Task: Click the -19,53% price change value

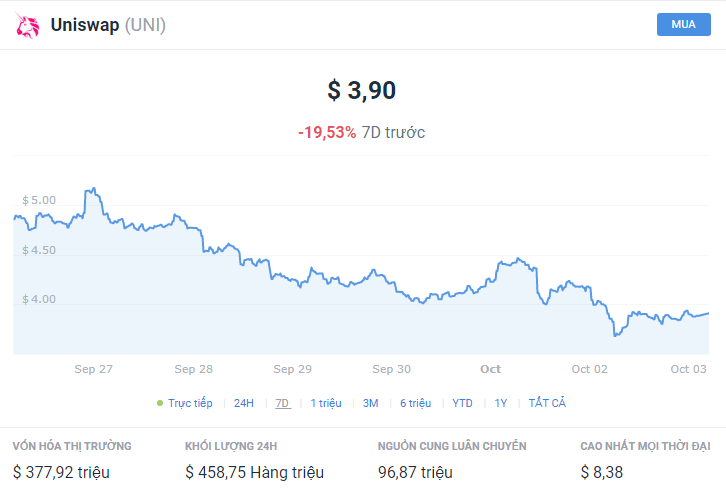Action: (327, 132)
